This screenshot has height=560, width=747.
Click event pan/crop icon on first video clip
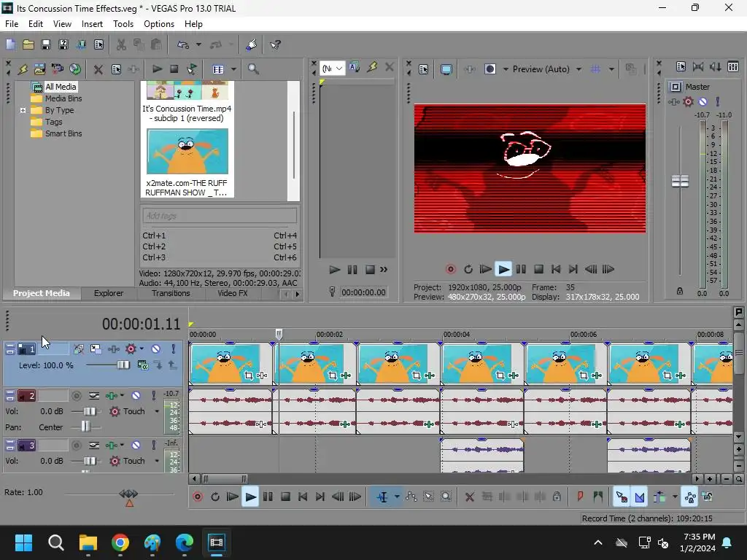click(248, 376)
